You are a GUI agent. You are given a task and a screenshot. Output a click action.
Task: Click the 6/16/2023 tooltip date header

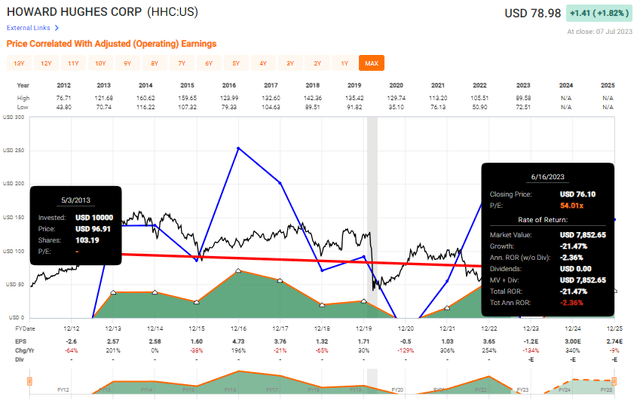click(x=547, y=177)
